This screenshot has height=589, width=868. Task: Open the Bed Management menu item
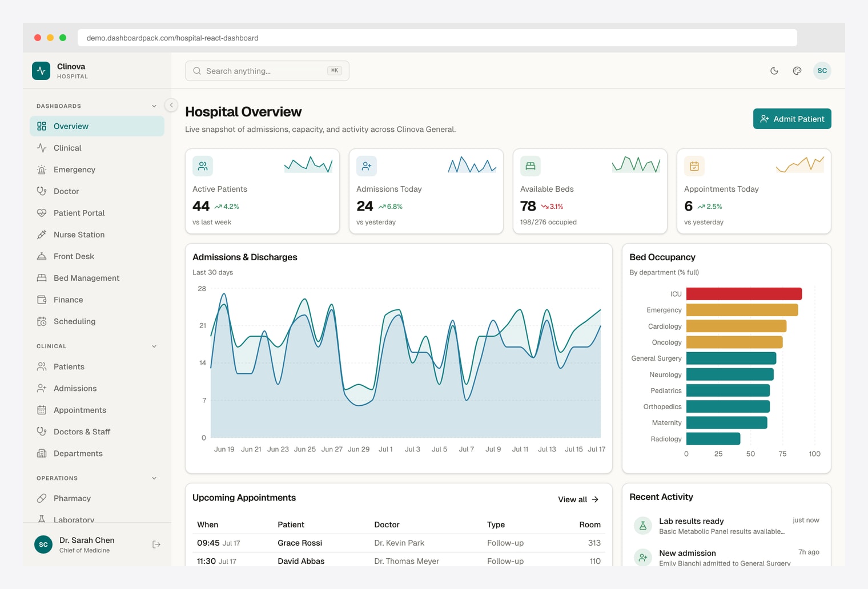97,278
